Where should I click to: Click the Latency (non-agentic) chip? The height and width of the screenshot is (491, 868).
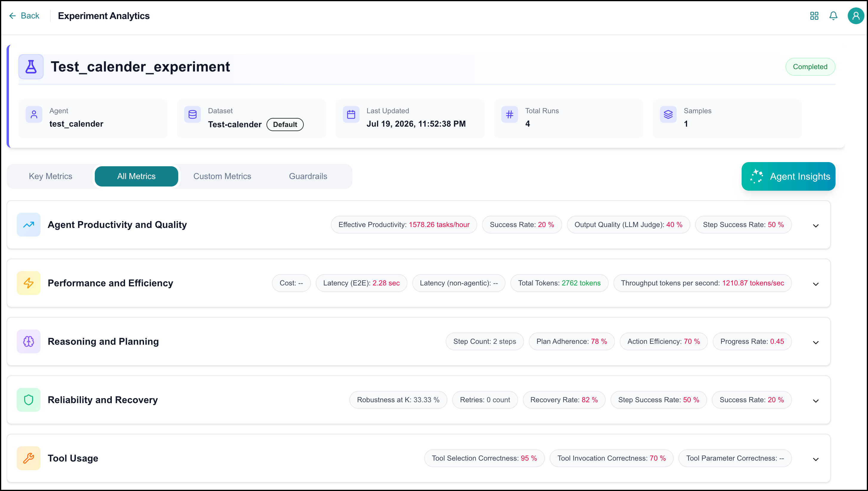click(x=459, y=283)
